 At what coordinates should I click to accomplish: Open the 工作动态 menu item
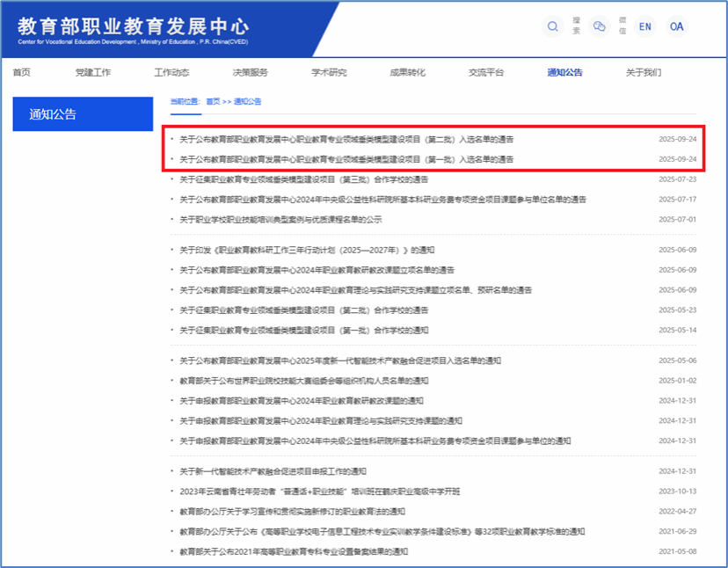tap(171, 73)
